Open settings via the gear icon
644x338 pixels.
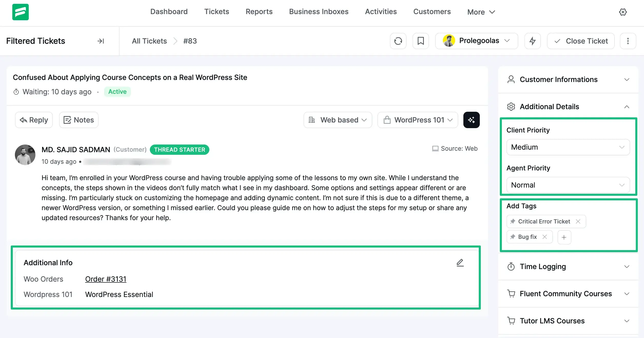pyautogui.click(x=623, y=12)
